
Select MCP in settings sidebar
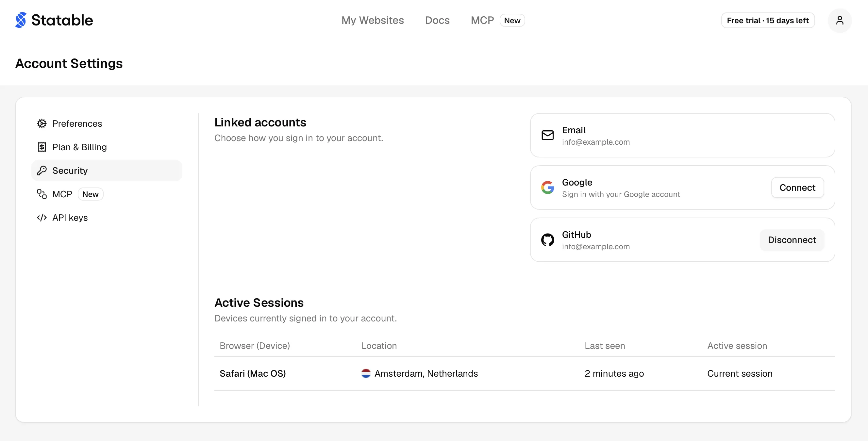point(107,194)
